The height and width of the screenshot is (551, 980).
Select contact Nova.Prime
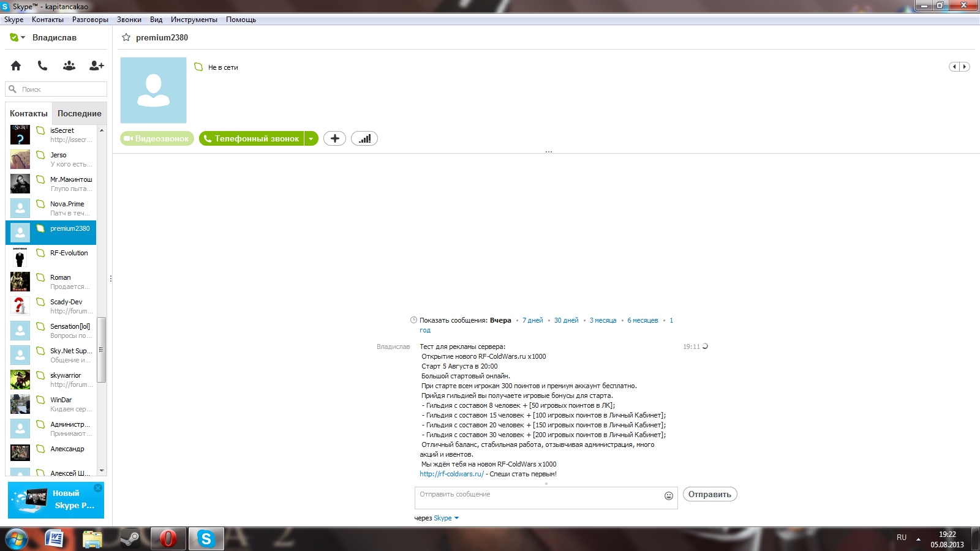pos(51,208)
